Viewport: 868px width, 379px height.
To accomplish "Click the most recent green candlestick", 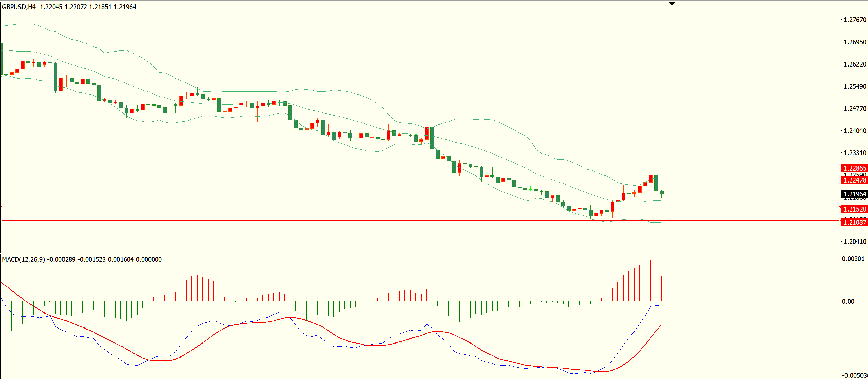I will pos(661,193).
